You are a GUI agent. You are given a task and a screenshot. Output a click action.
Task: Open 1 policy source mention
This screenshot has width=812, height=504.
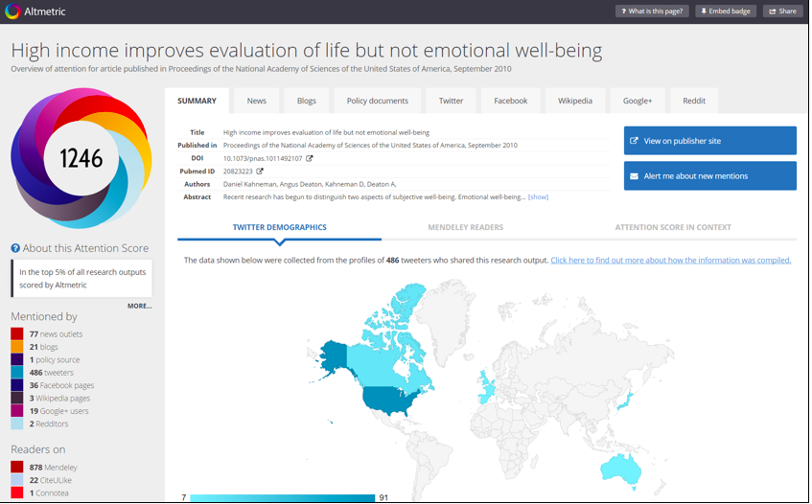pos(55,360)
